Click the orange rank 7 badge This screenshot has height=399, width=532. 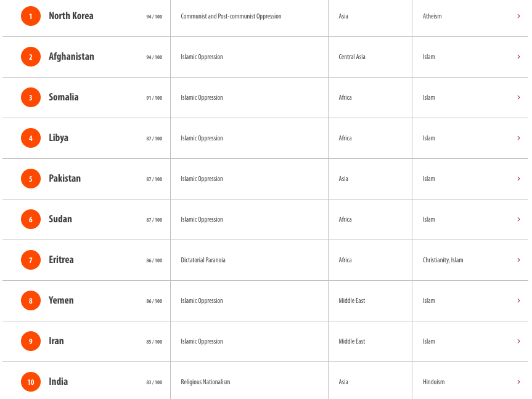pyautogui.click(x=31, y=260)
